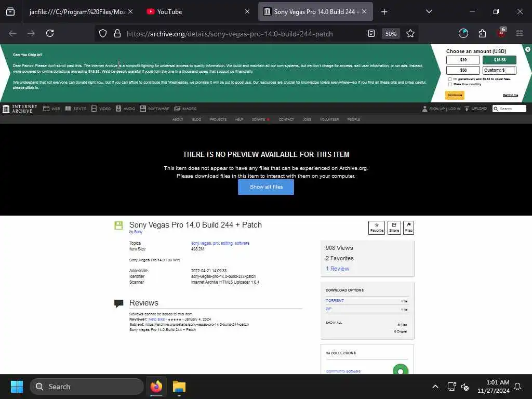Share this item

tap(394, 228)
